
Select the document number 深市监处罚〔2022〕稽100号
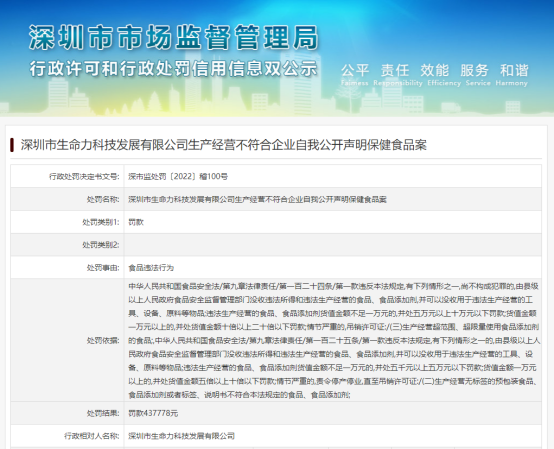pos(178,176)
